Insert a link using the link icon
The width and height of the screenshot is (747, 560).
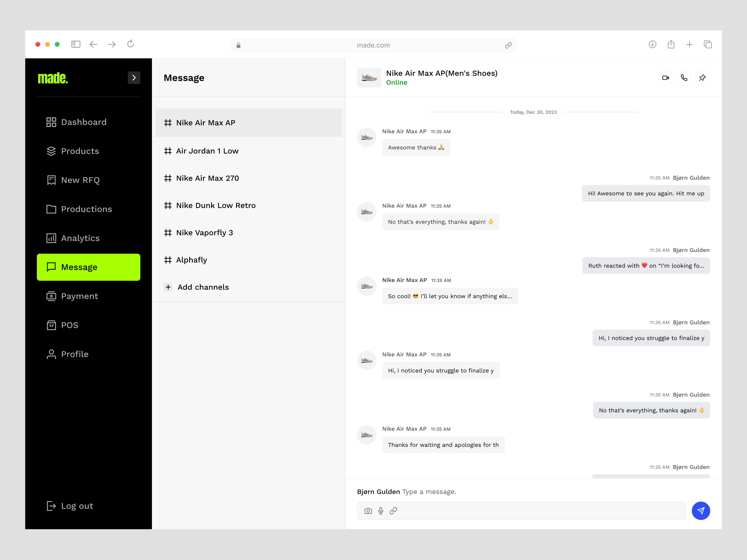393,511
